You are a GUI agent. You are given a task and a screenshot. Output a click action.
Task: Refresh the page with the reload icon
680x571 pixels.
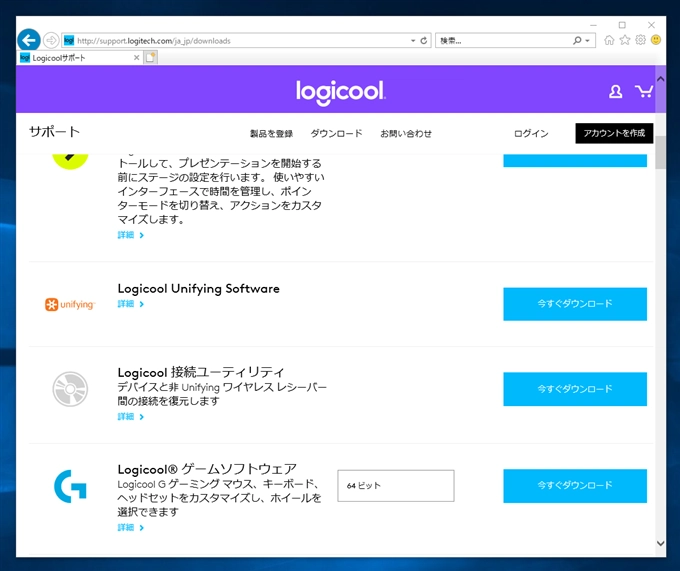pos(424,41)
